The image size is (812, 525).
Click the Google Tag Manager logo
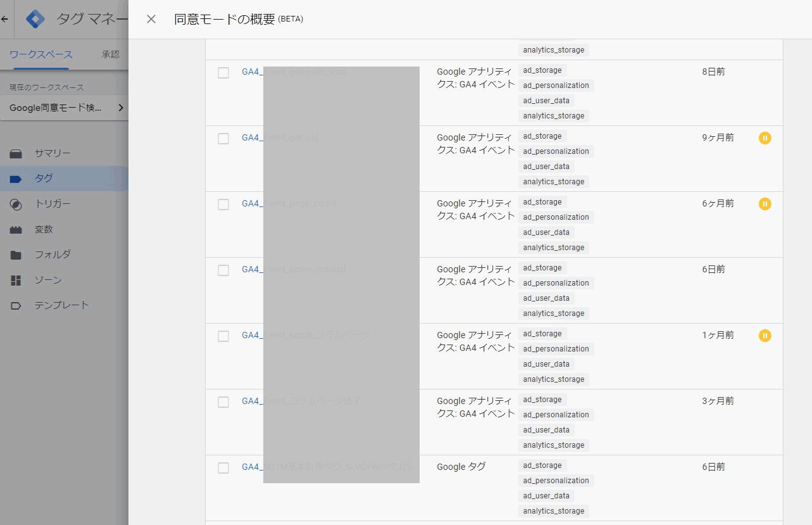pyautogui.click(x=36, y=19)
